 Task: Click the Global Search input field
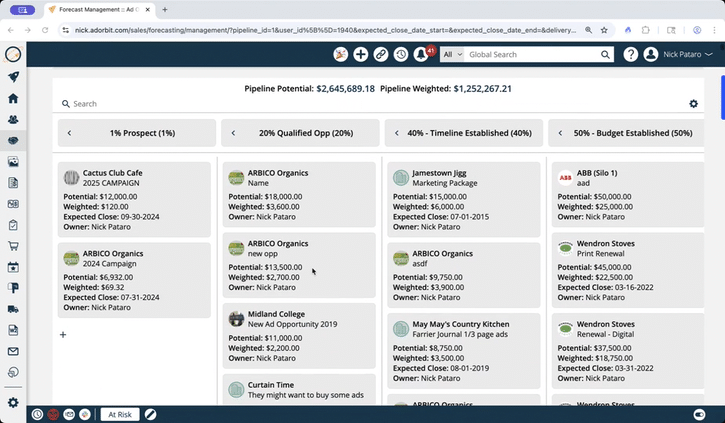pos(532,55)
